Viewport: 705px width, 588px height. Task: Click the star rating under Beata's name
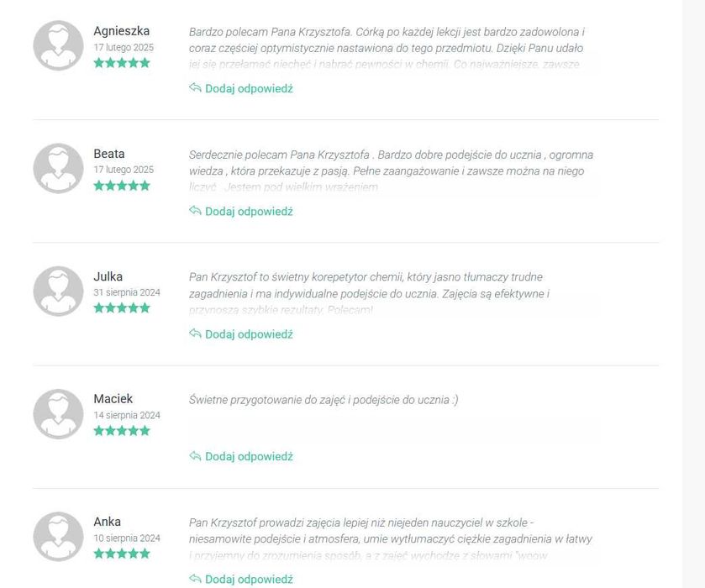[122, 186]
